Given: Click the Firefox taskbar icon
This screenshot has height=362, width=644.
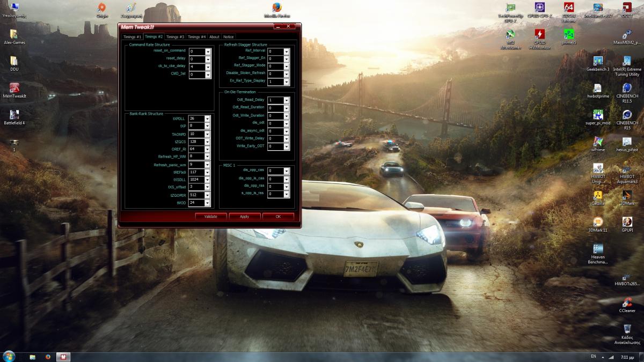Looking at the screenshot, I should tap(47, 357).
